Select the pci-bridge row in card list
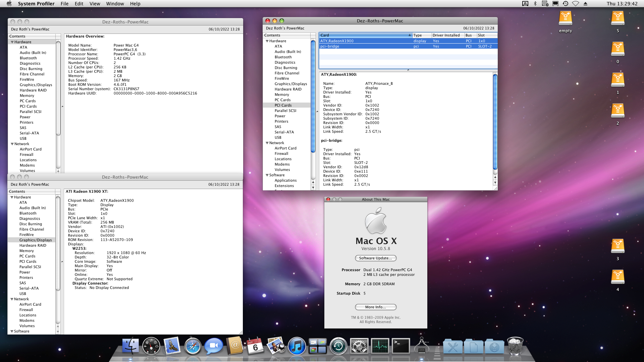The height and width of the screenshot is (362, 644). tap(366, 46)
